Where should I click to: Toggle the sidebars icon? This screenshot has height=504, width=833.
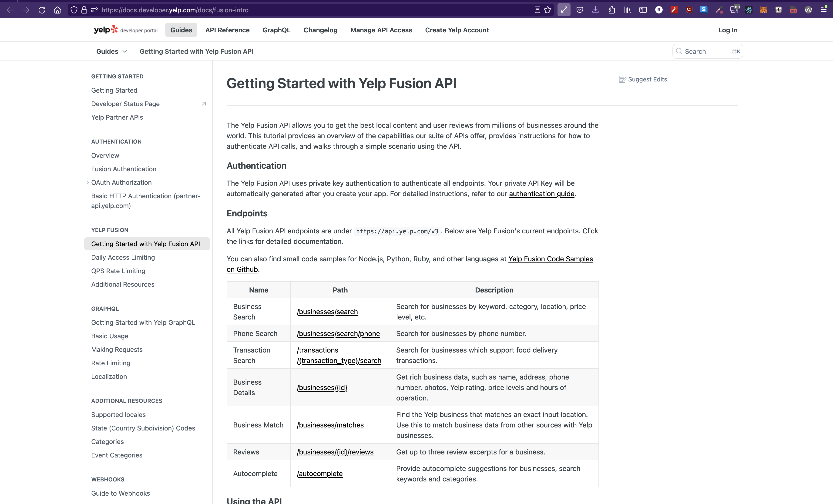[643, 10]
